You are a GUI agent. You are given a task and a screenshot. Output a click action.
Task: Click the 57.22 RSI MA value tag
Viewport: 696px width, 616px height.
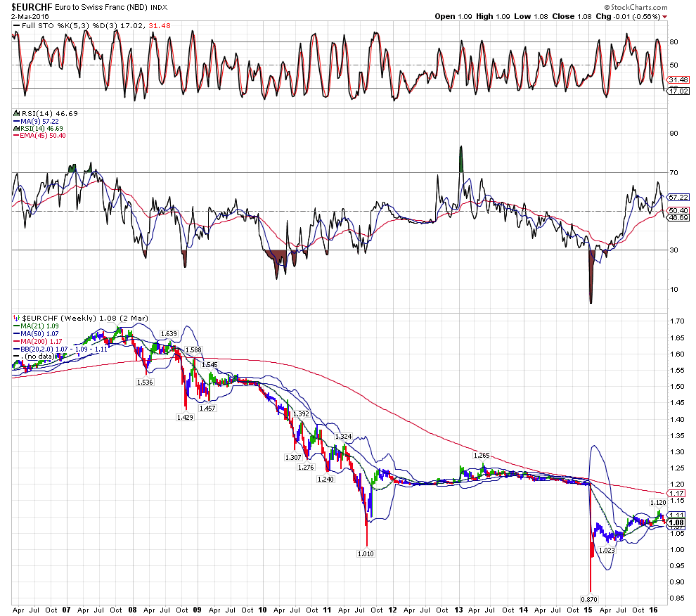pos(676,197)
